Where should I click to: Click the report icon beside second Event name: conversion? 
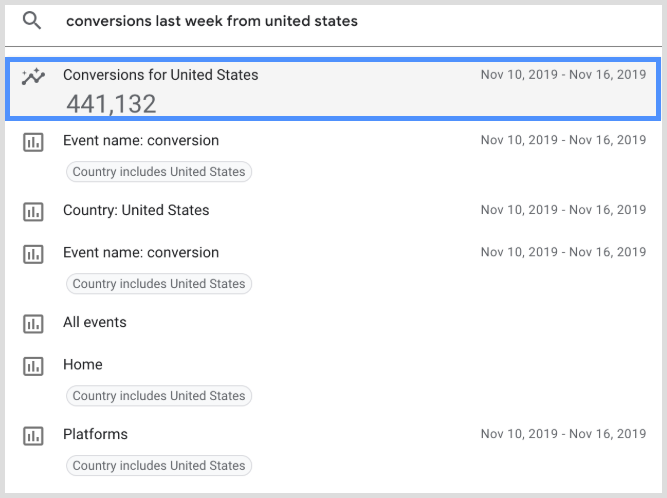pyautogui.click(x=33, y=254)
